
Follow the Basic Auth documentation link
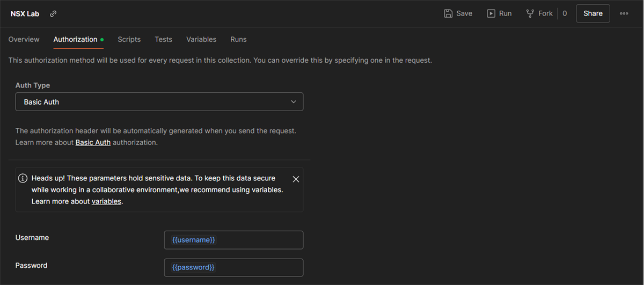[93, 143]
